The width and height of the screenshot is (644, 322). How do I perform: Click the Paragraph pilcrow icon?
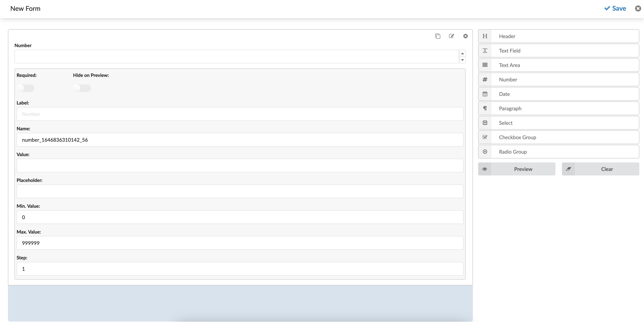click(x=485, y=108)
